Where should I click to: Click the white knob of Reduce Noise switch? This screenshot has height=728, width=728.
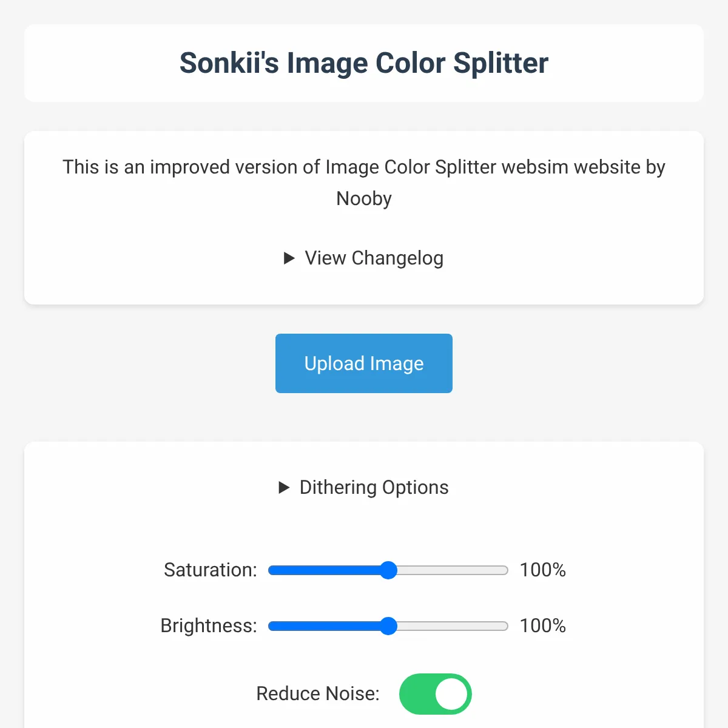point(452,694)
